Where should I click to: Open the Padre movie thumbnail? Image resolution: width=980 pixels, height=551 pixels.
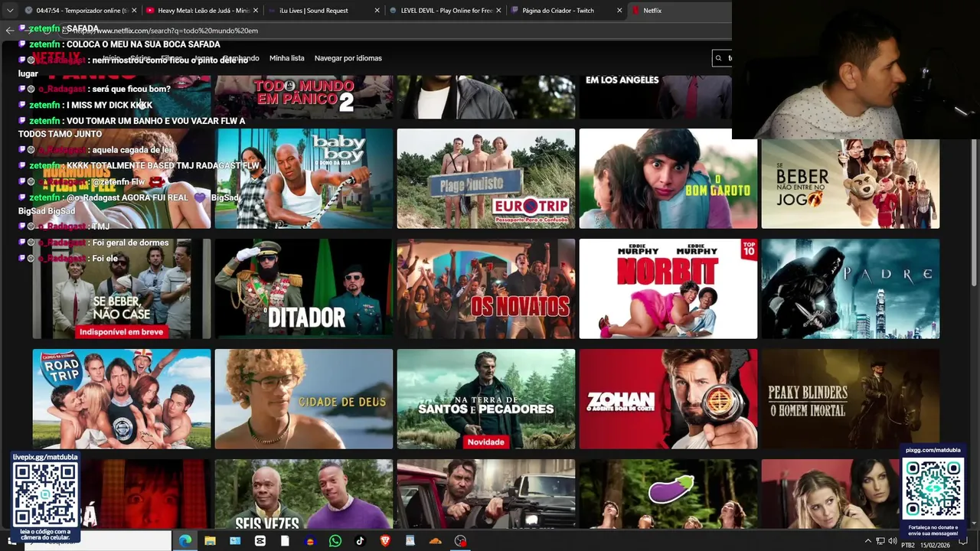[851, 289]
